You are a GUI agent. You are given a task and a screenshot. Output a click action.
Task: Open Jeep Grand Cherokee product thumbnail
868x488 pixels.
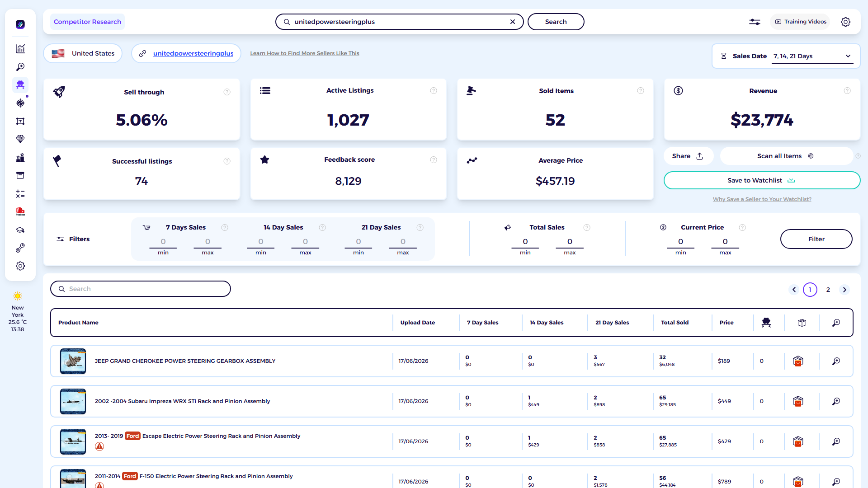click(x=73, y=361)
